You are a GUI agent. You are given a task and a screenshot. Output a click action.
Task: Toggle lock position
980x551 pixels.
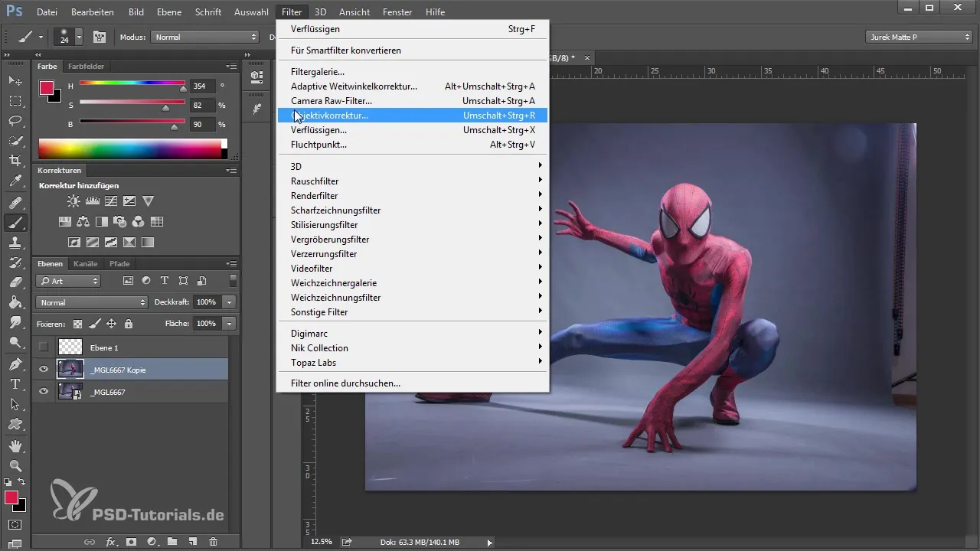(x=111, y=324)
